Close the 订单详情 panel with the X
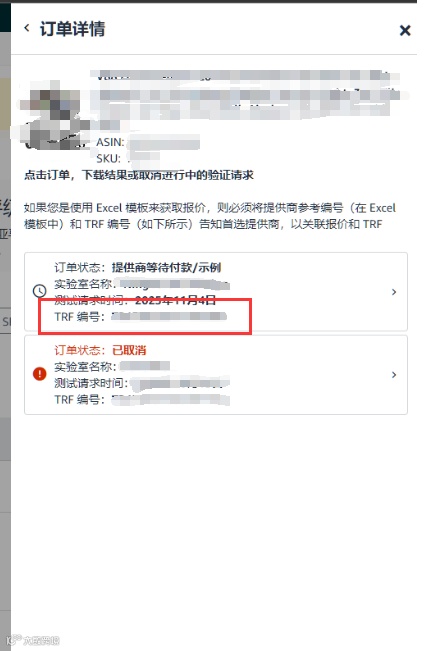This screenshot has width=435, height=651. pos(405,30)
